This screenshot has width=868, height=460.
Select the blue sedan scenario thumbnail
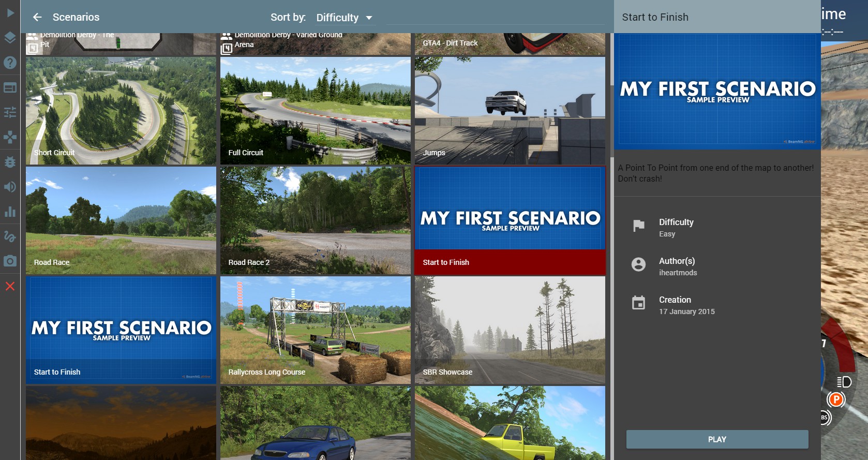(x=316, y=423)
